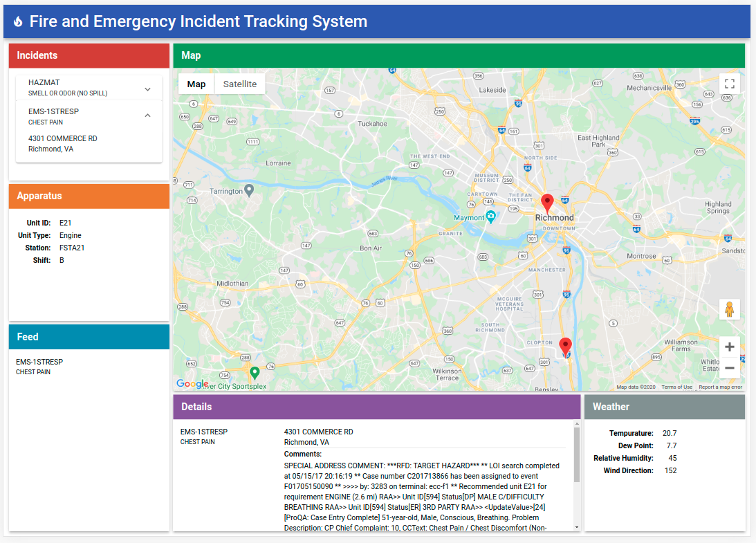Click Unit Type value Engine
756x543 pixels.
[x=71, y=235]
